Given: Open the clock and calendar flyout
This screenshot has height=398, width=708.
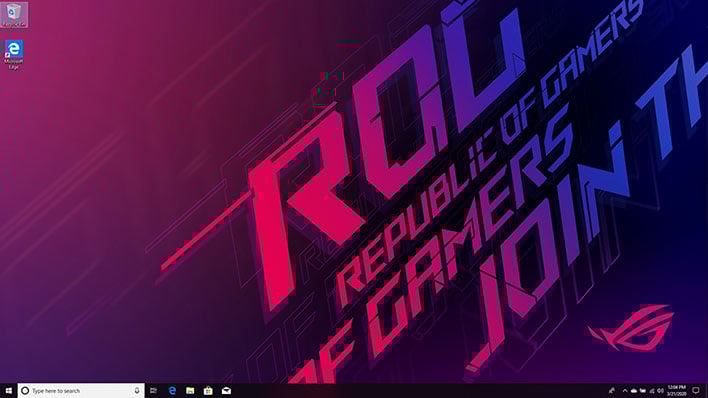Looking at the screenshot, I should click(677, 391).
